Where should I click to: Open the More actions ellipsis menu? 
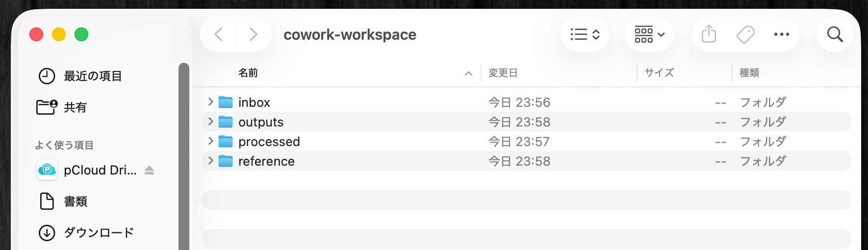[x=781, y=34]
